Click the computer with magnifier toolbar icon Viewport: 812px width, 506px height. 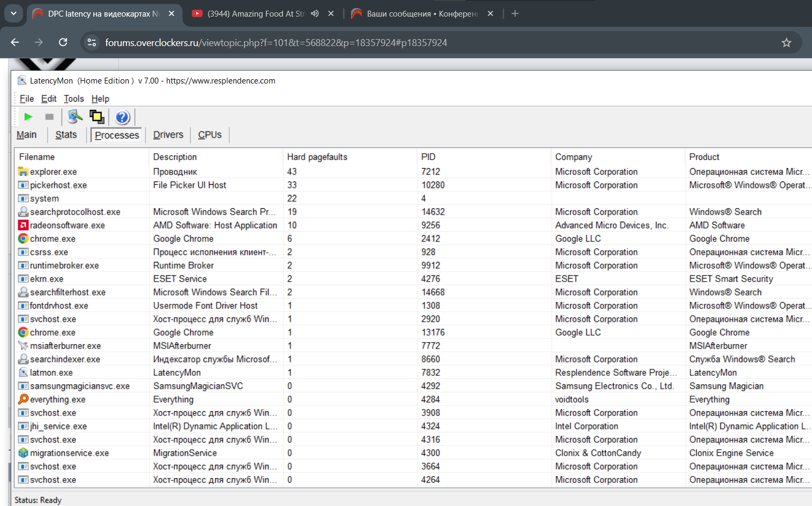[x=75, y=117]
